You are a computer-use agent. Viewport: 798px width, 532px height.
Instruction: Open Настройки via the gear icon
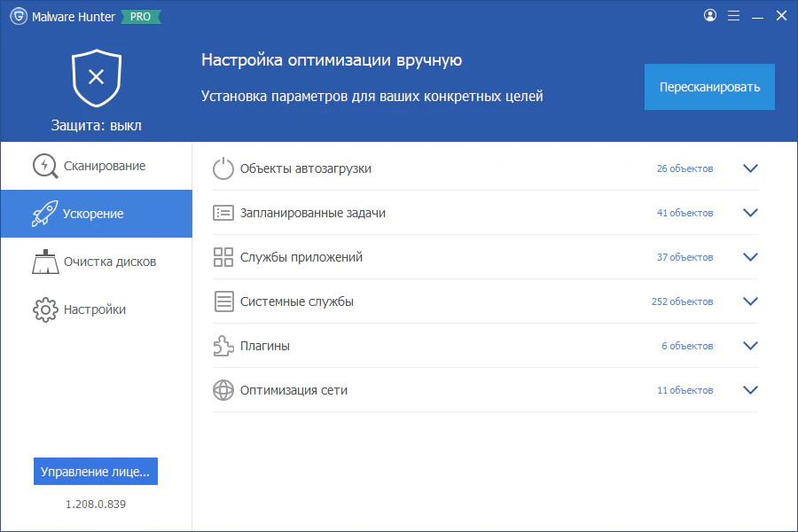(44, 309)
